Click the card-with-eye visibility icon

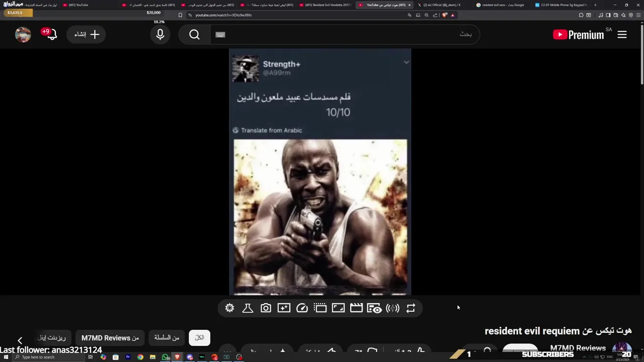374,308
